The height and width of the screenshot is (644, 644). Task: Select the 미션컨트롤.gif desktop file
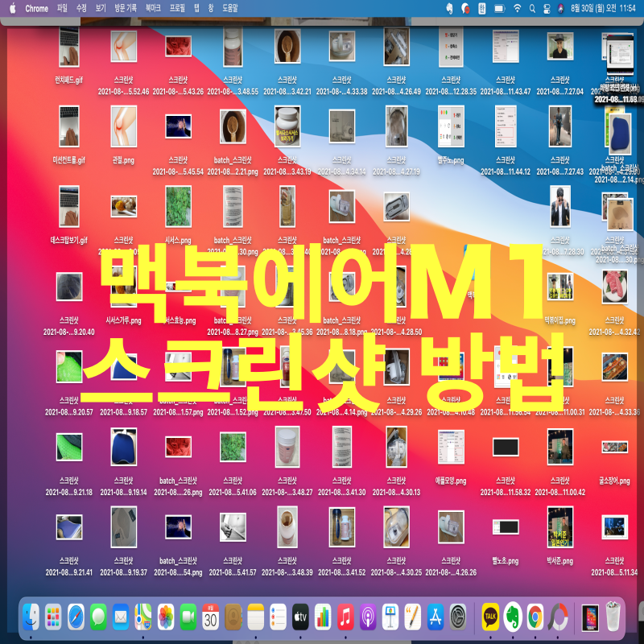click(69, 126)
